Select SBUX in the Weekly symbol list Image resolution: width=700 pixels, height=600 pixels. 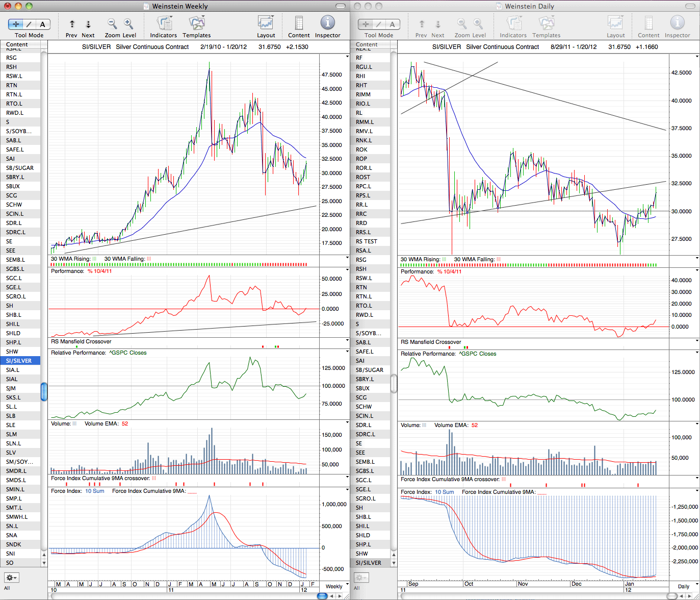20,186
